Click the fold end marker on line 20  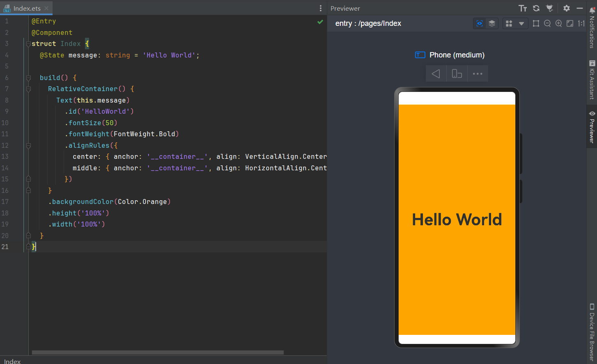click(x=28, y=236)
